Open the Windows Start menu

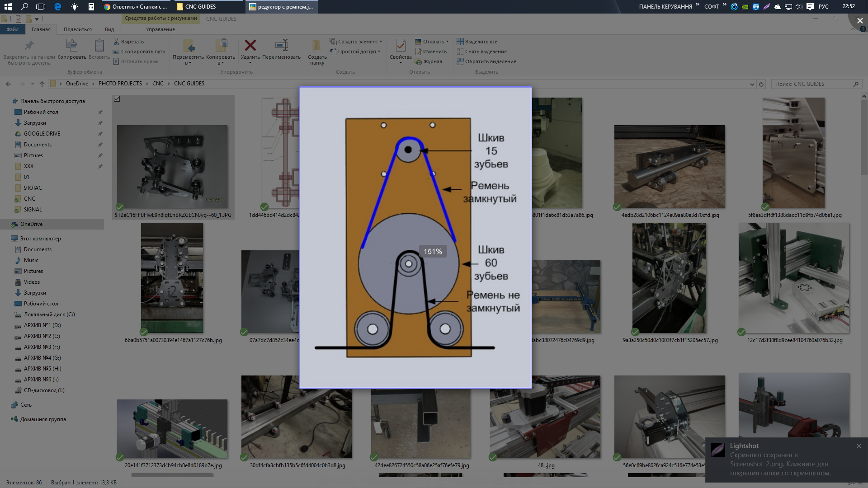(8, 7)
